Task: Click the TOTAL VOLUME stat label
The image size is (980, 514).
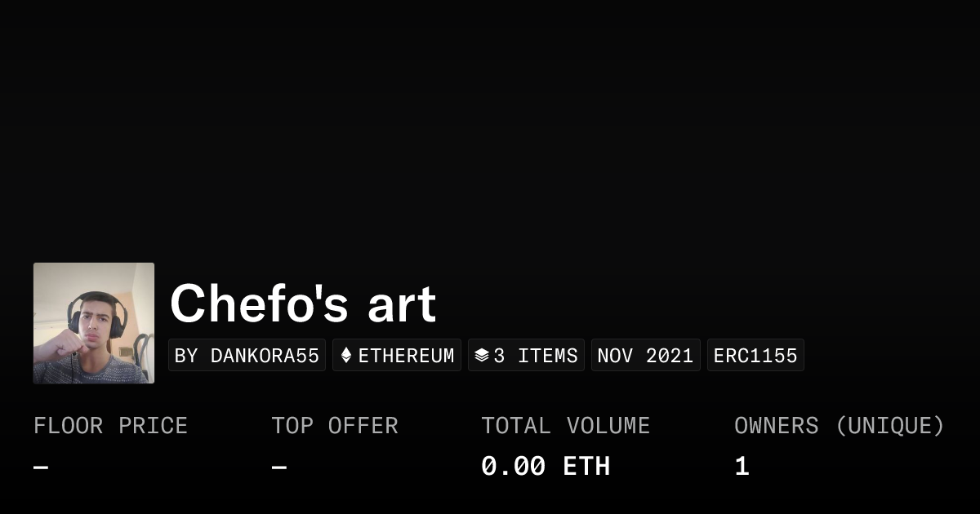Action: tap(565, 426)
